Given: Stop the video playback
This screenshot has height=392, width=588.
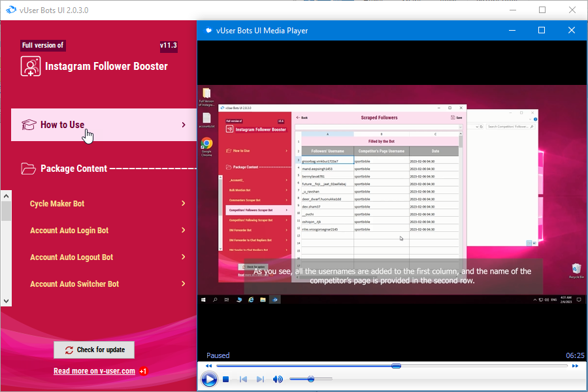Looking at the screenshot, I should click(x=226, y=379).
